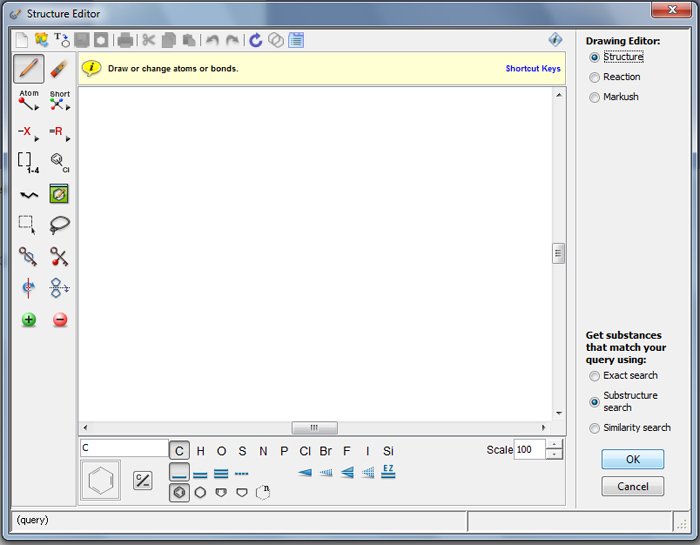Viewport: 700px width, 545px height.
Task: Click the Undo arrow icon
Action: point(212,40)
